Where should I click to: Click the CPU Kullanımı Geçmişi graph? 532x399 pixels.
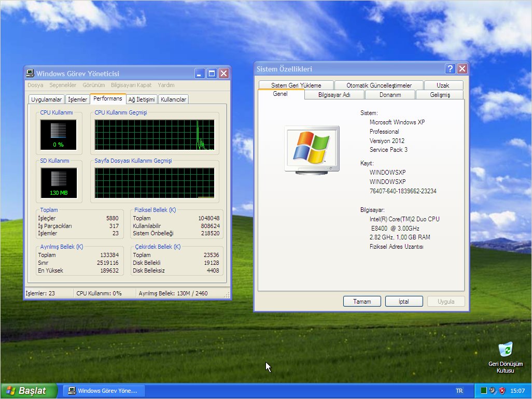point(155,135)
